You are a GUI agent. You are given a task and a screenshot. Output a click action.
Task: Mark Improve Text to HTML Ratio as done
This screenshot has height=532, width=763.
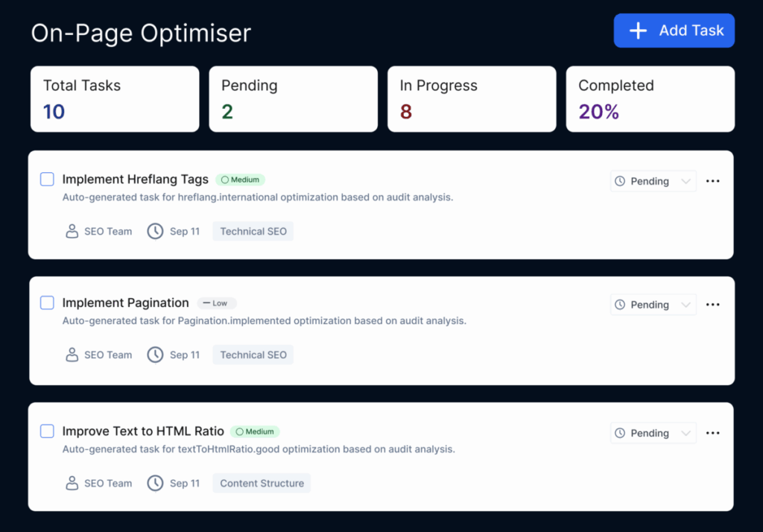47,431
